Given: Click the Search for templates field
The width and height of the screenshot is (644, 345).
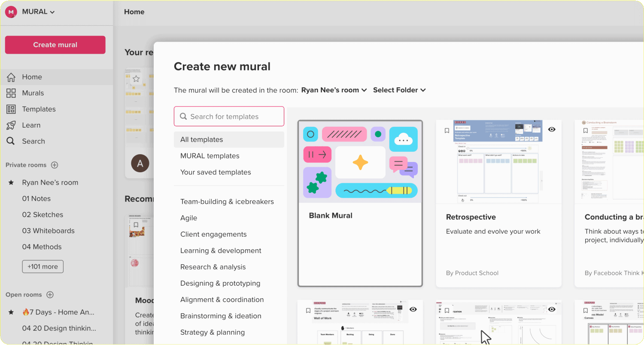Looking at the screenshot, I should pos(229,116).
